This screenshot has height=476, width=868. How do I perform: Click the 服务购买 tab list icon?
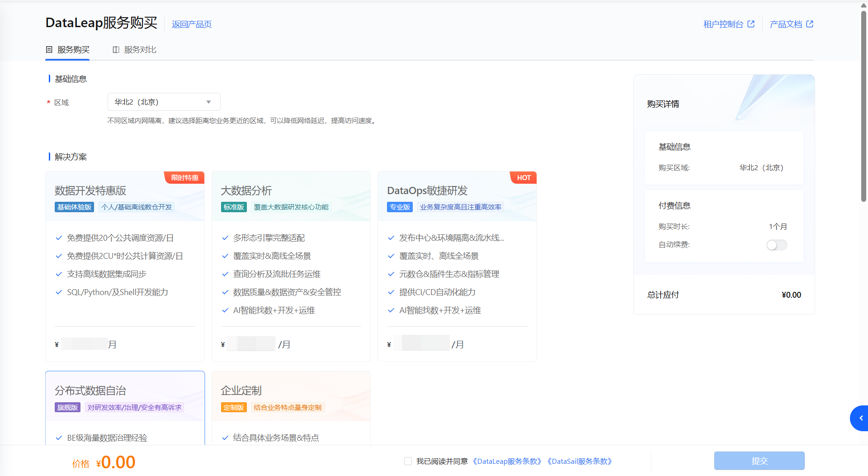49,50
